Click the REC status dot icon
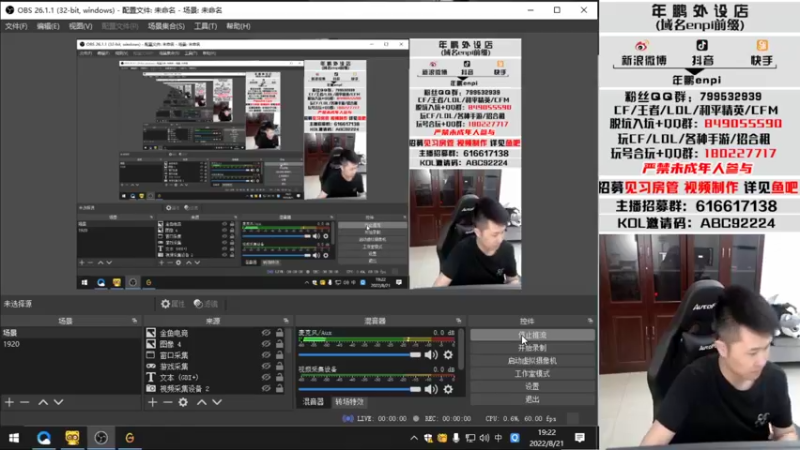The image size is (800, 450). coord(416,418)
